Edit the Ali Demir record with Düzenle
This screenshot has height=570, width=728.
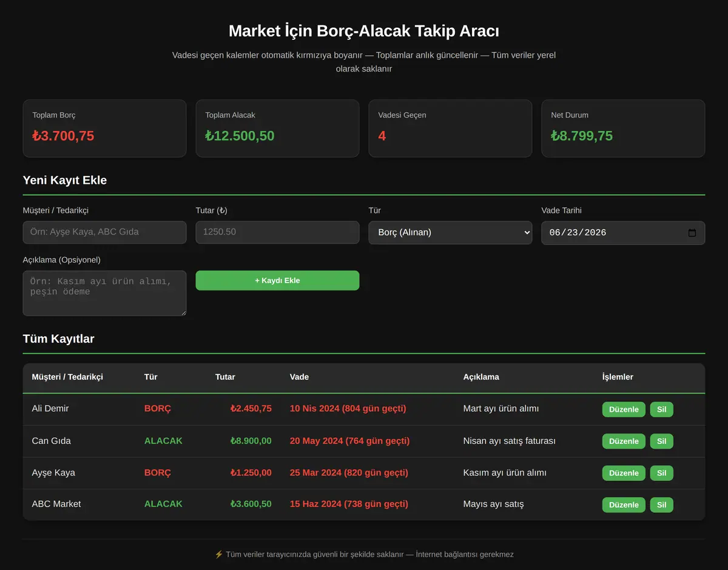point(624,409)
